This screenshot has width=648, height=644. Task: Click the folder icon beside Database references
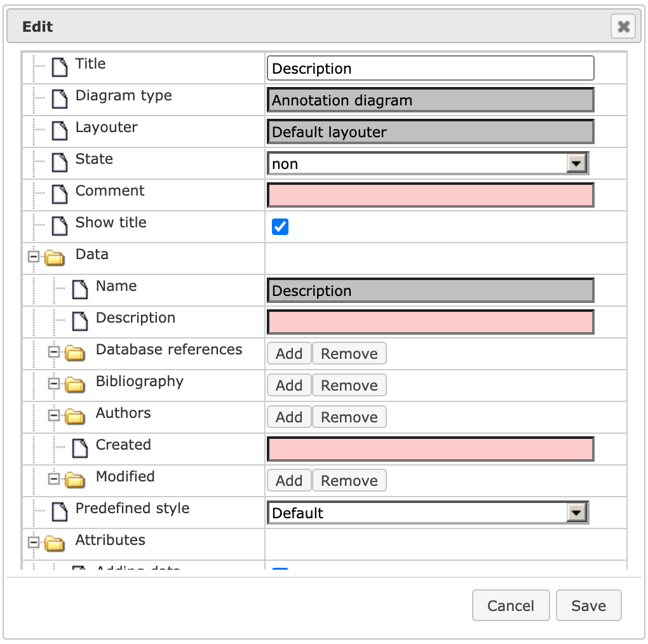[x=75, y=352]
